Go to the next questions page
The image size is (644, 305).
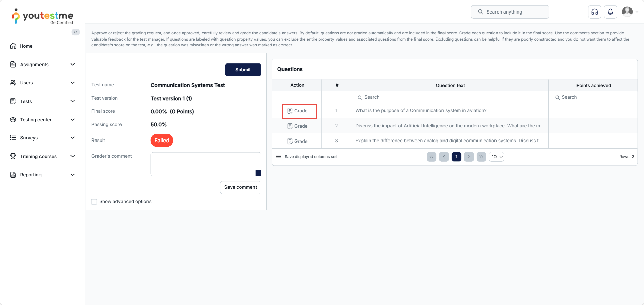point(469,157)
